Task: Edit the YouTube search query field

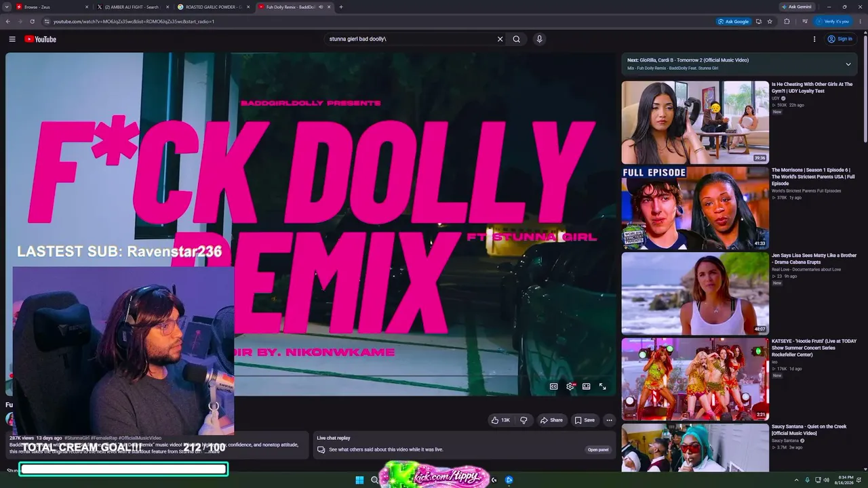Action: click(410, 39)
